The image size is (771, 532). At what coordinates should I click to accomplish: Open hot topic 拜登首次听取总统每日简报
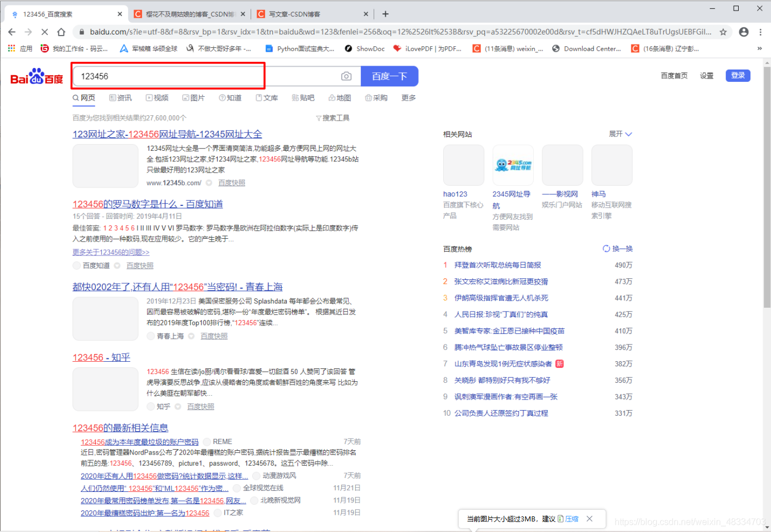click(498, 265)
